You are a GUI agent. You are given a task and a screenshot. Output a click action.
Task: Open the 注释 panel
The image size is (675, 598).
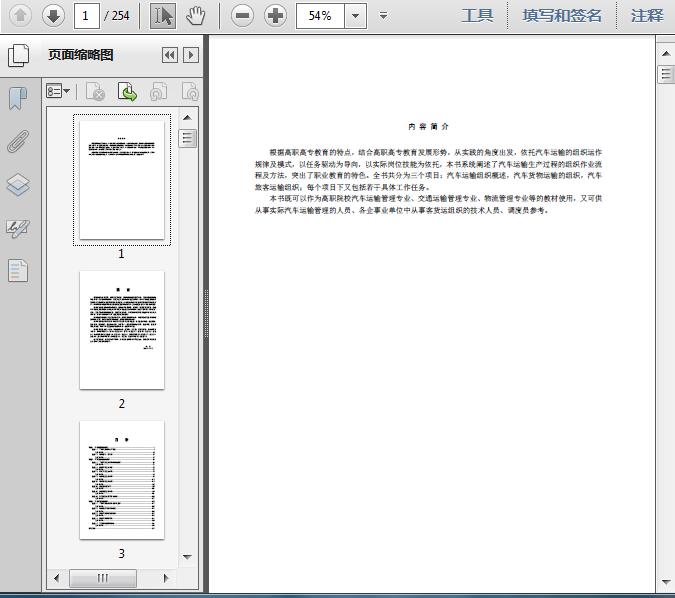(647, 16)
